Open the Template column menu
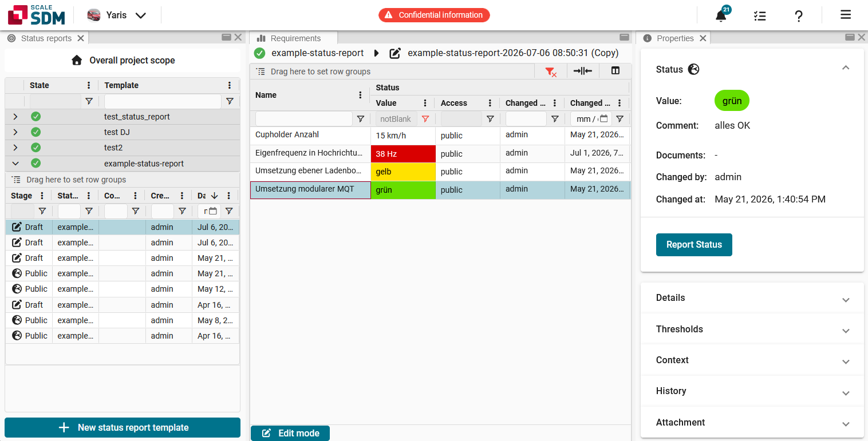This screenshot has height=441, width=868. click(x=230, y=85)
